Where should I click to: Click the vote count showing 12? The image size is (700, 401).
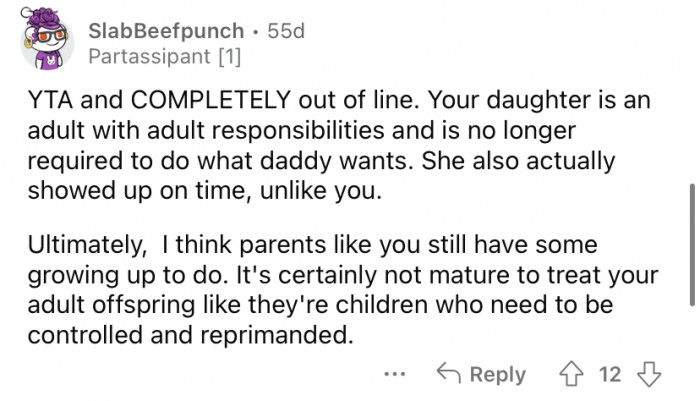pyautogui.click(x=609, y=374)
